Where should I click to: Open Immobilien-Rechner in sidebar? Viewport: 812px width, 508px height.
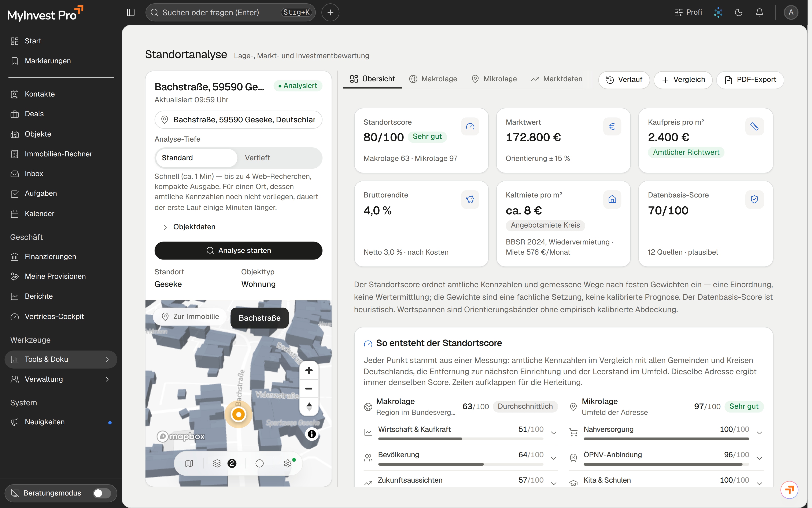coord(61,154)
